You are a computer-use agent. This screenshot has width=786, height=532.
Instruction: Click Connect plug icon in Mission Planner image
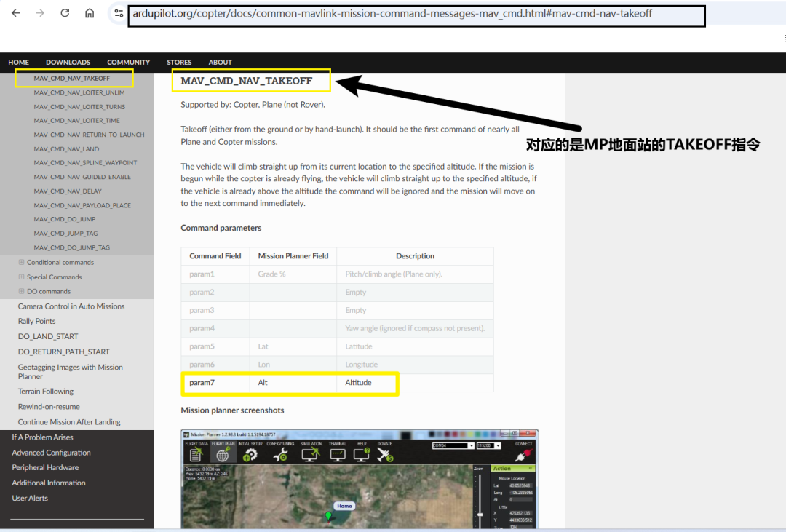pos(524,454)
